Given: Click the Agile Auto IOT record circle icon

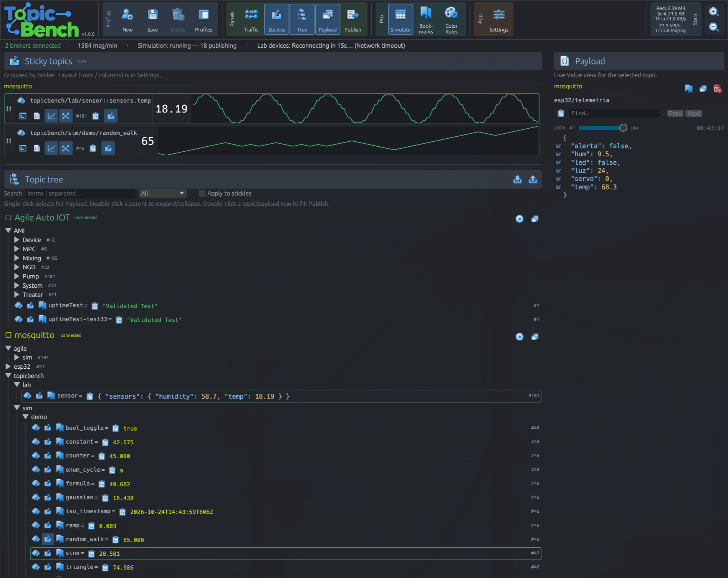Looking at the screenshot, I should point(520,219).
